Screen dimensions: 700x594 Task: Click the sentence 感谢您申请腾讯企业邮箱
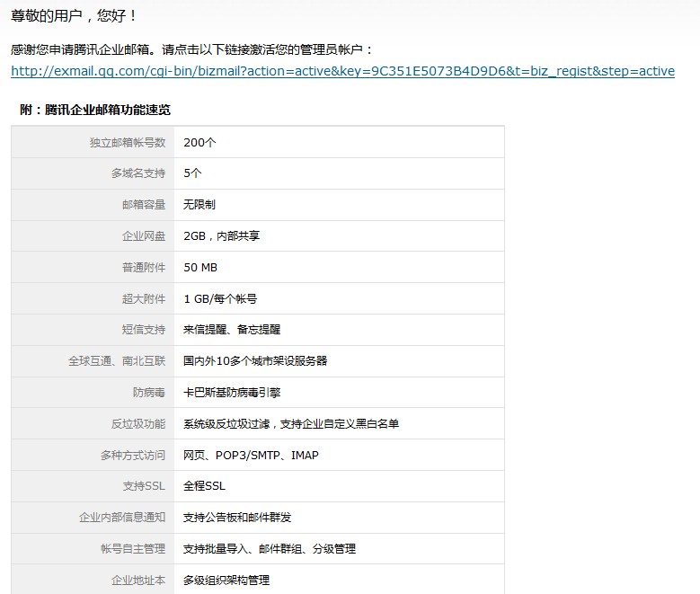(x=80, y=49)
